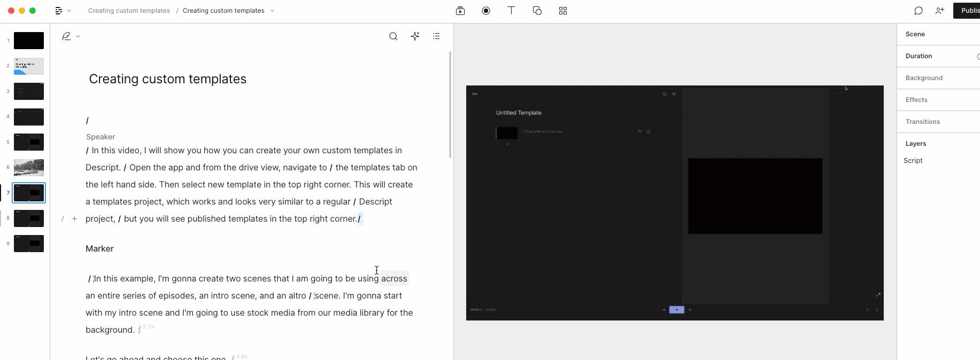Select scene 9 thumbnail
This screenshot has width=980, height=360.
coord(29,244)
